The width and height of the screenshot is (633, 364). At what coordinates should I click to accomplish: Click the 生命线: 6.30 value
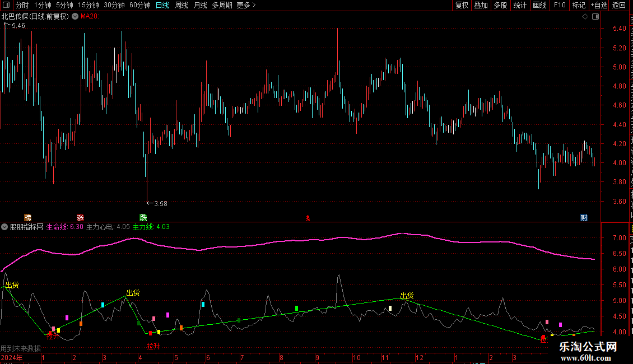(x=64, y=227)
